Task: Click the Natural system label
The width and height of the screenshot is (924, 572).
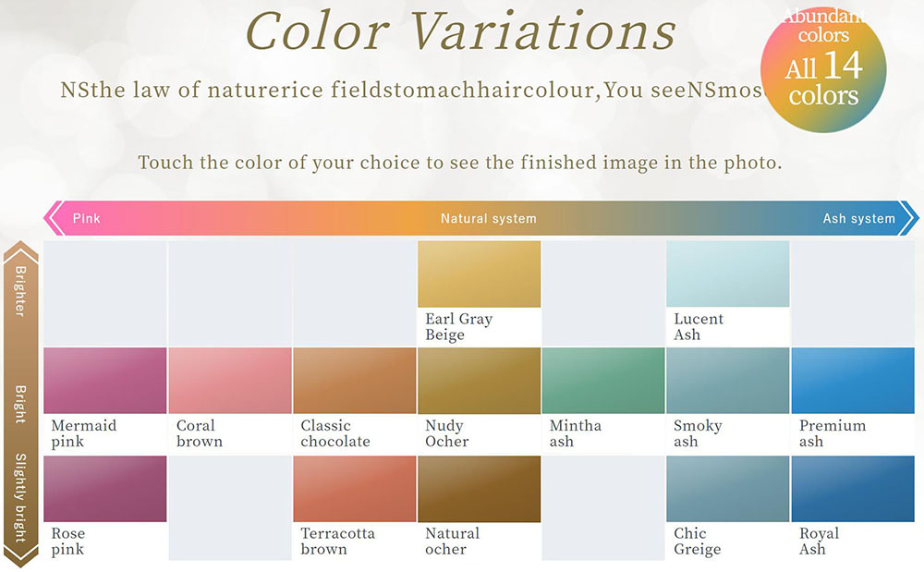Action: [x=488, y=219]
